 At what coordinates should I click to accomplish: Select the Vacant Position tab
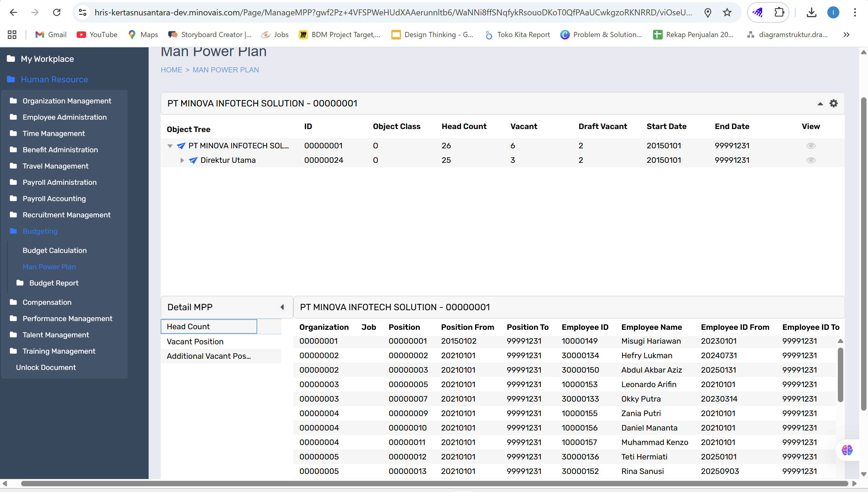(195, 342)
